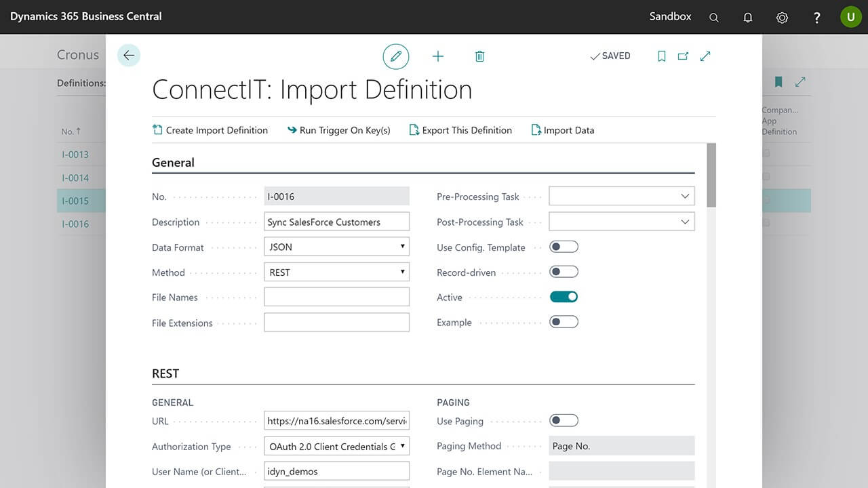Toggle Use Config. Template switch
This screenshot has height=488, width=868.
tap(564, 247)
